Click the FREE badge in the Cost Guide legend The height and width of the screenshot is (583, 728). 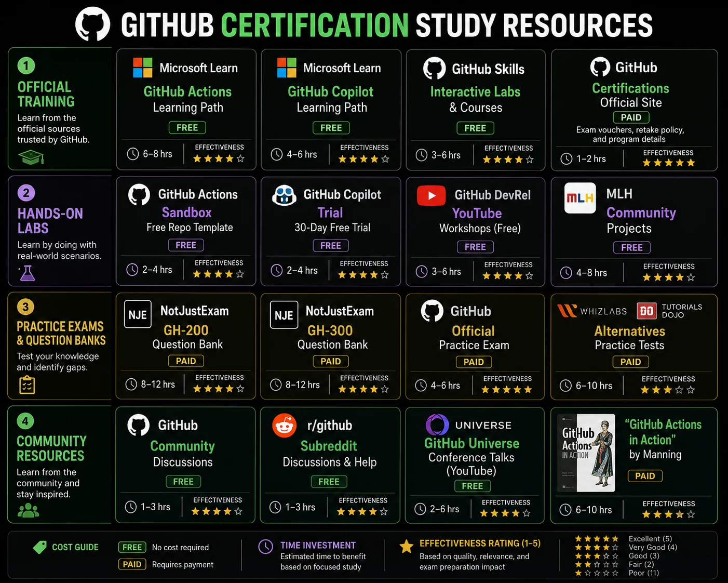click(132, 547)
